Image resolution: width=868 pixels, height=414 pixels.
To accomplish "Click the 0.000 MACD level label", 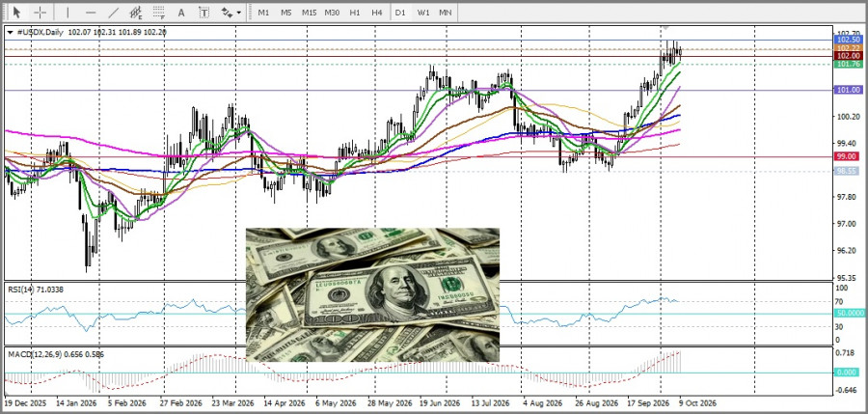I will 848,373.
